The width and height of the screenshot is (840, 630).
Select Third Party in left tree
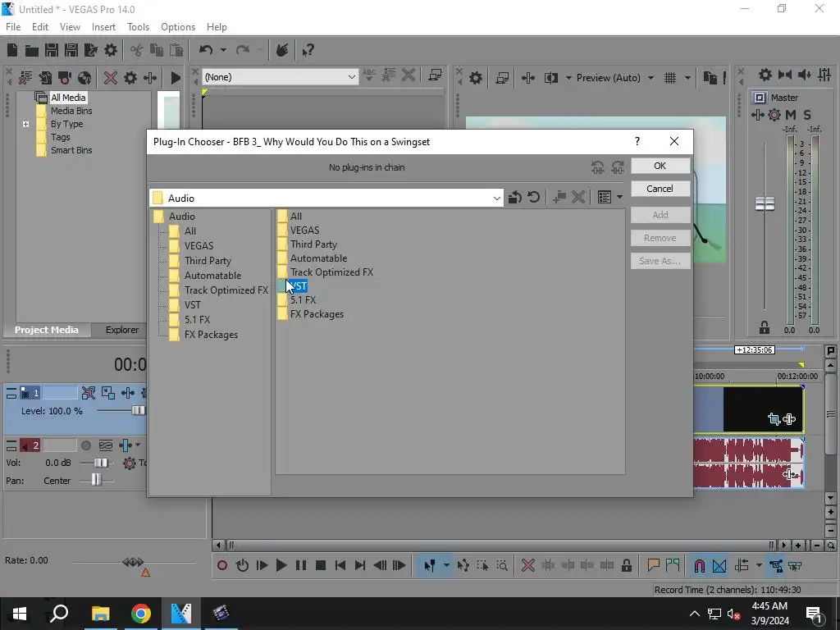click(208, 261)
